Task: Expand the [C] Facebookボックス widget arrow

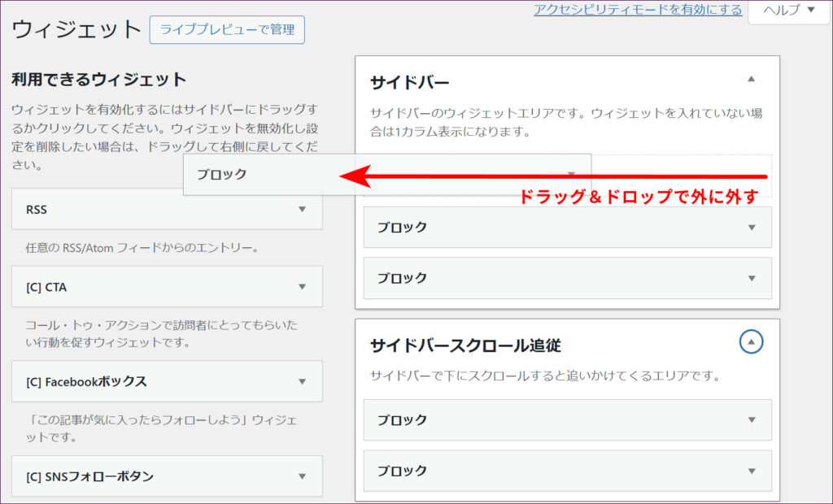Action: (x=302, y=381)
